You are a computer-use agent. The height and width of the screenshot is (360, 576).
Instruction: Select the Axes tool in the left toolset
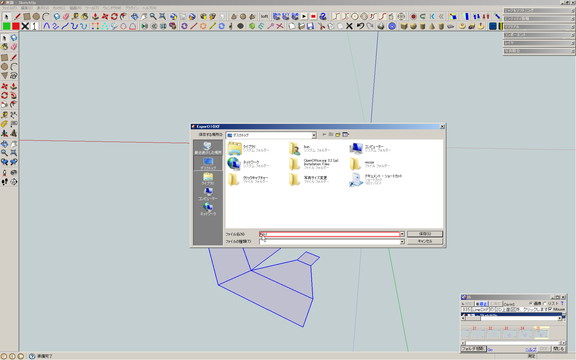(x=4, y=133)
